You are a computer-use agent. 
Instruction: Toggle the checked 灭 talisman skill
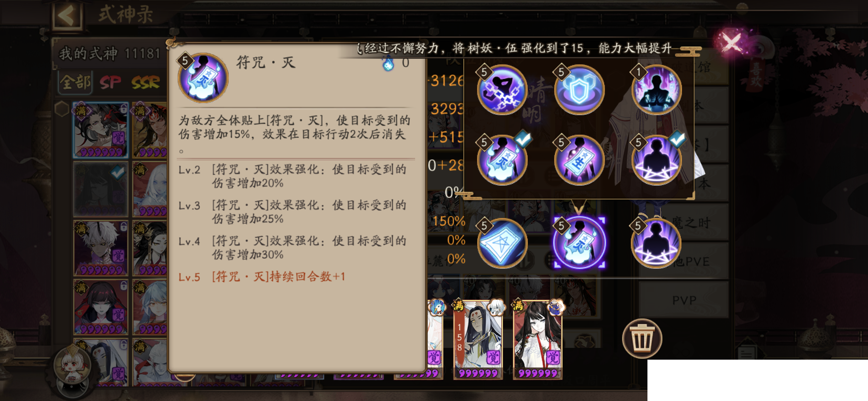502,160
